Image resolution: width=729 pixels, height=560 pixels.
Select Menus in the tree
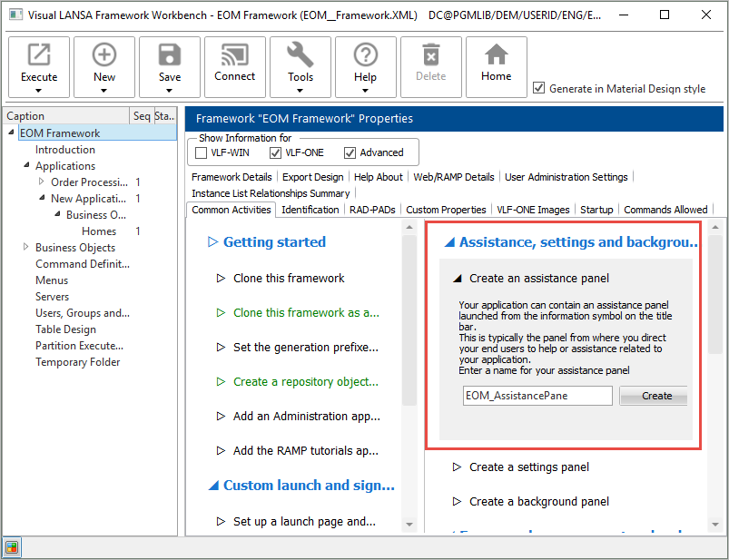click(52, 280)
